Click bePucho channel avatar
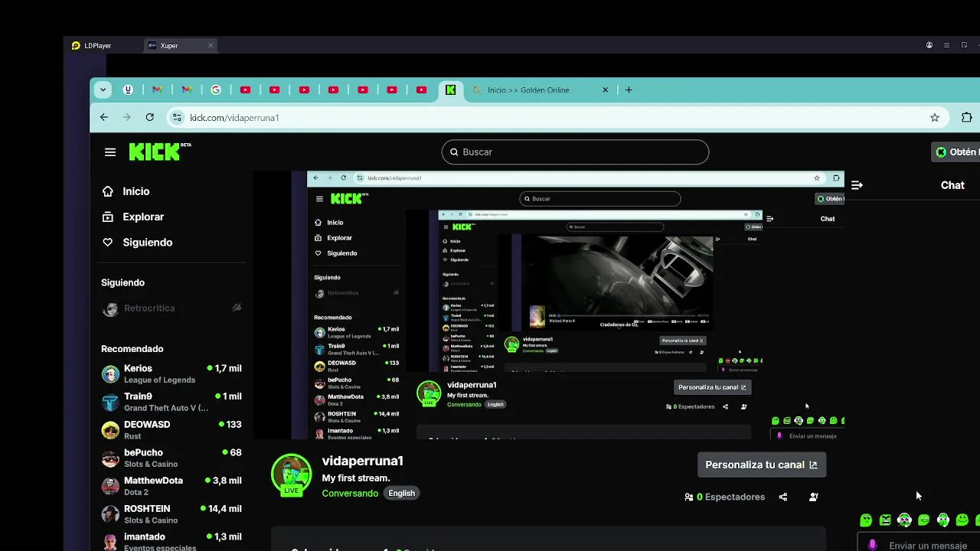Viewport: 980px width, 551px height. click(110, 458)
